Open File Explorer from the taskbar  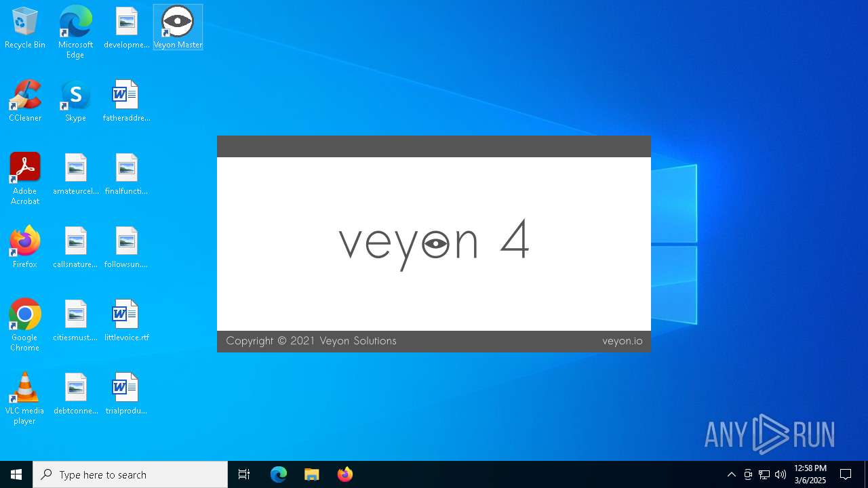pos(311,474)
